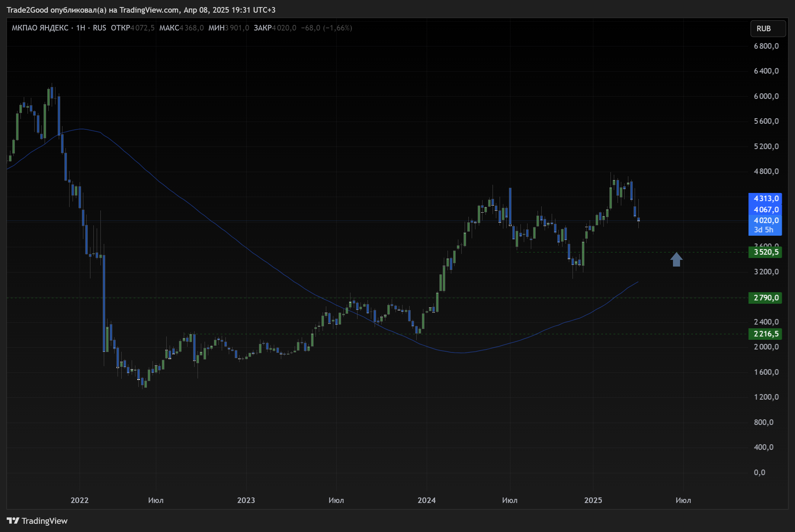Click the 3520,5 green price label
Viewport: 795px width, 532px height.
tap(765, 252)
